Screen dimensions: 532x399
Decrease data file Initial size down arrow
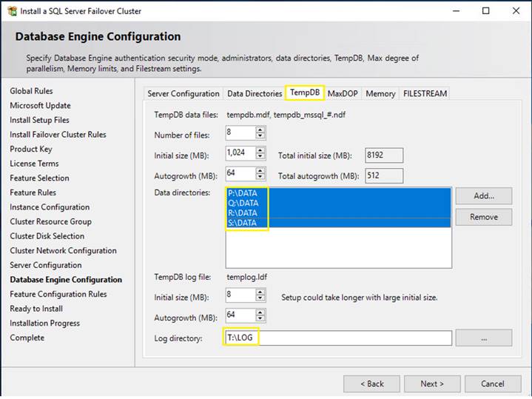point(260,156)
